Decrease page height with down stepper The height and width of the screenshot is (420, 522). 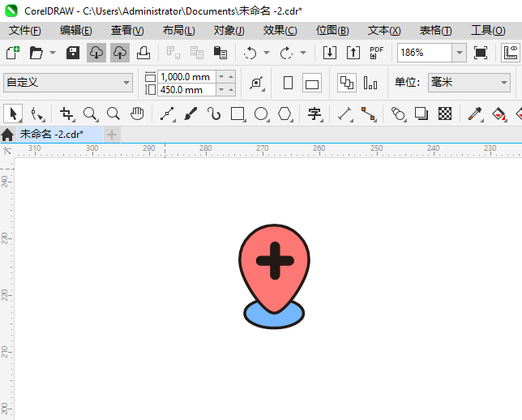pyautogui.click(x=221, y=90)
